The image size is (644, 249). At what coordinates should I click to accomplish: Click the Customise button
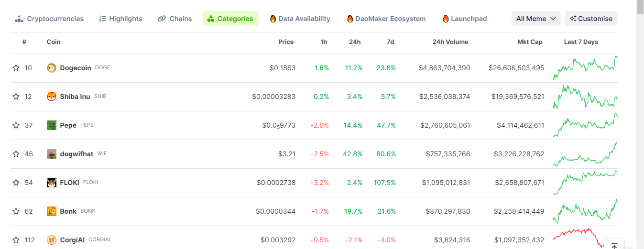tap(591, 19)
